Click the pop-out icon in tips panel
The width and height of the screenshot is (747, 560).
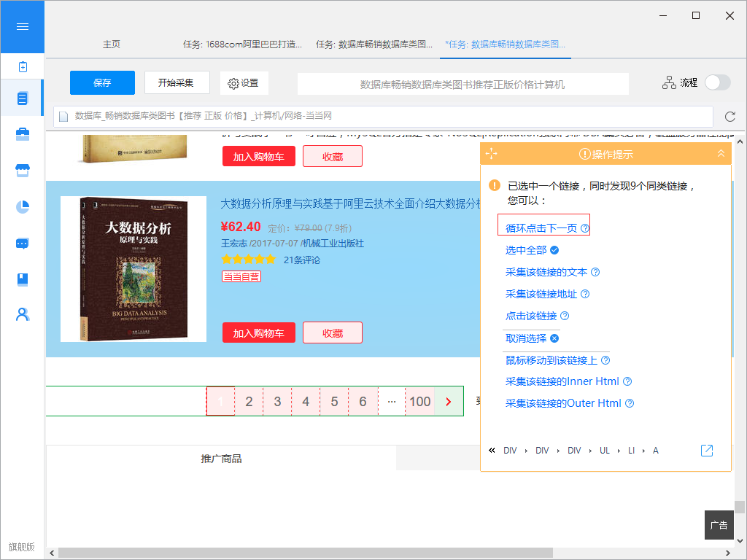coord(707,451)
